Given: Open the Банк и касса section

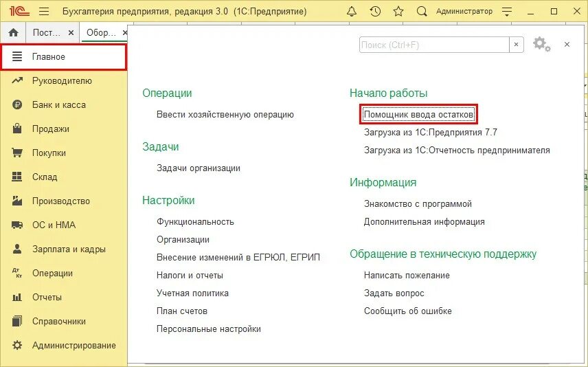Looking at the screenshot, I should [59, 104].
